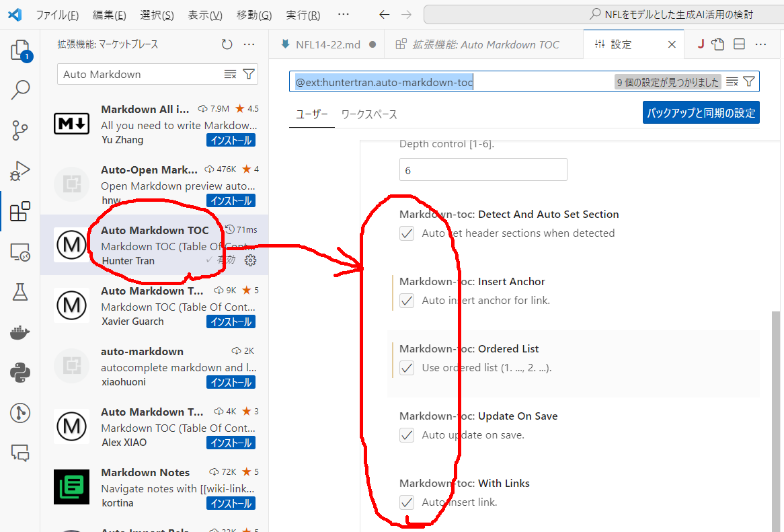Install the Markdown All in One extension
The width and height of the screenshot is (784, 532).
click(231, 141)
